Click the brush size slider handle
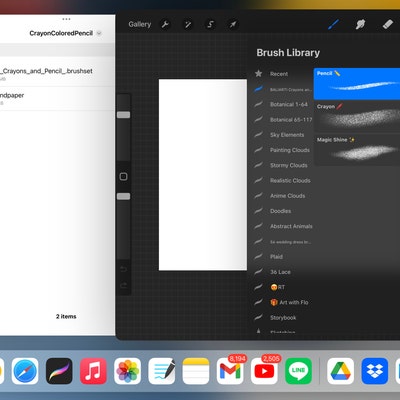Image resolution: width=400 pixels, height=400 pixels. (123, 115)
